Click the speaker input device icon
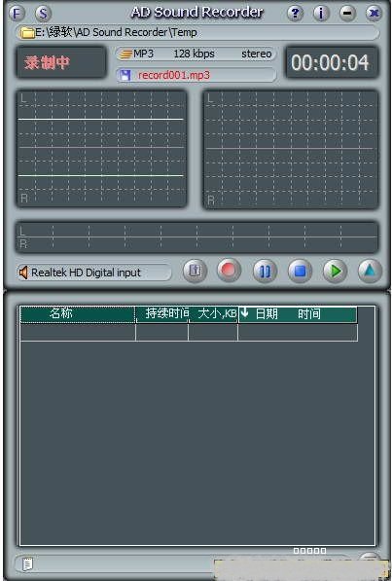 (23, 273)
